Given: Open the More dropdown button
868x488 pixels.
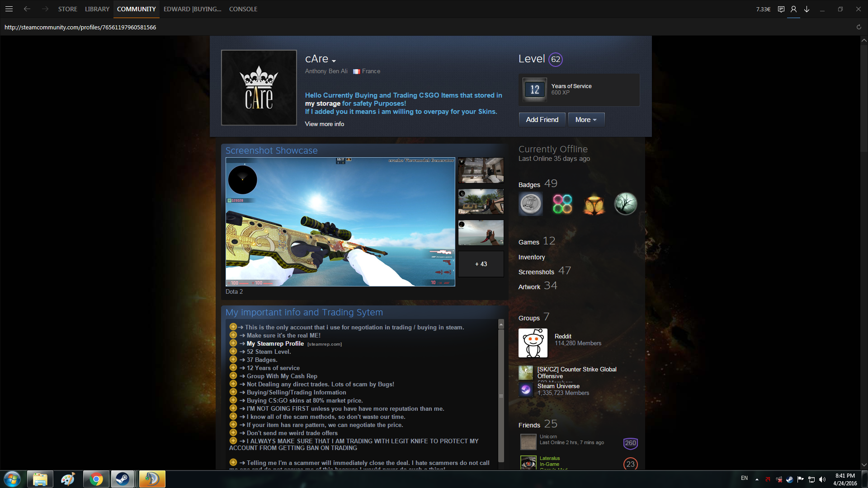Looking at the screenshot, I should 586,120.
